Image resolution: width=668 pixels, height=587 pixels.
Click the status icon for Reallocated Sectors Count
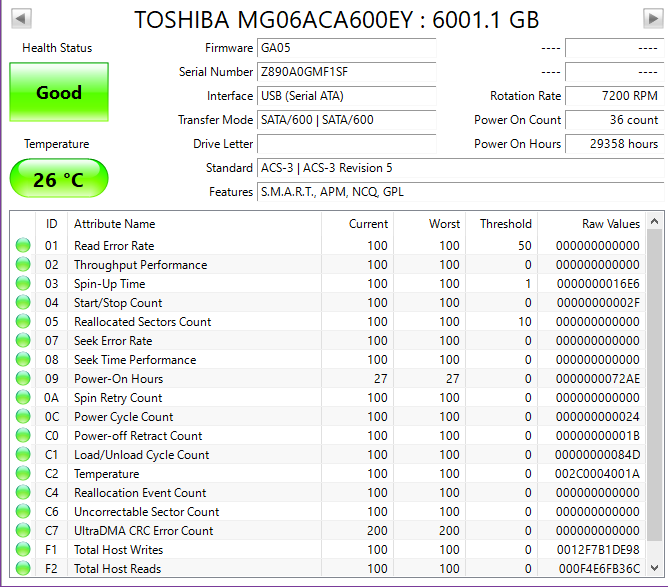click(22, 322)
